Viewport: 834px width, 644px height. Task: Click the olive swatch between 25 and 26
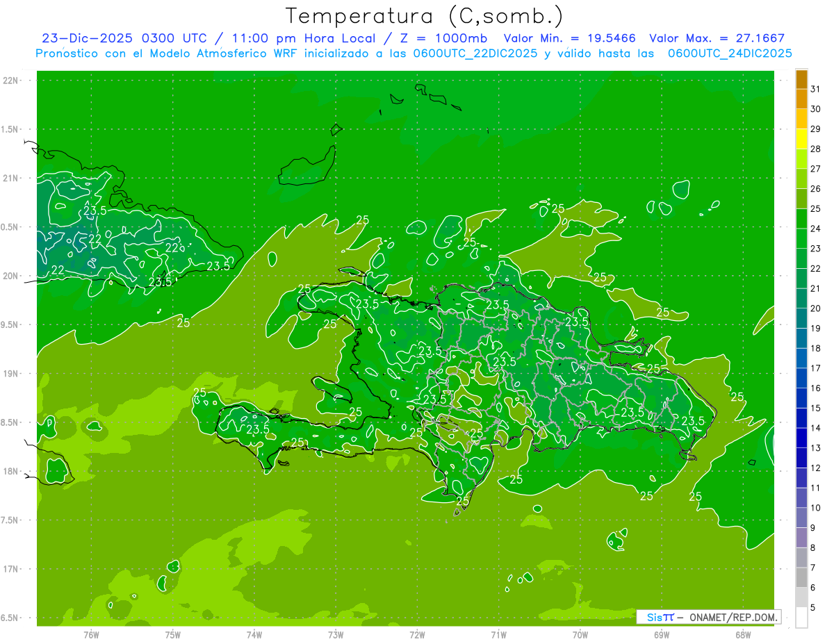pyautogui.click(x=801, y=199)
